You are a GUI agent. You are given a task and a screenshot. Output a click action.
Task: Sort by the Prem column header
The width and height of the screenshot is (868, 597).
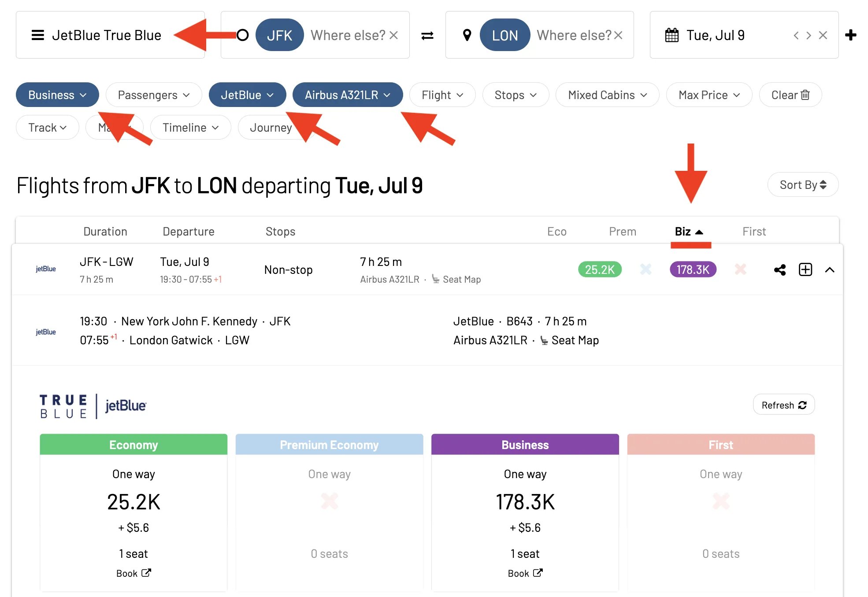pyautogui.click(x=623, y=231)
